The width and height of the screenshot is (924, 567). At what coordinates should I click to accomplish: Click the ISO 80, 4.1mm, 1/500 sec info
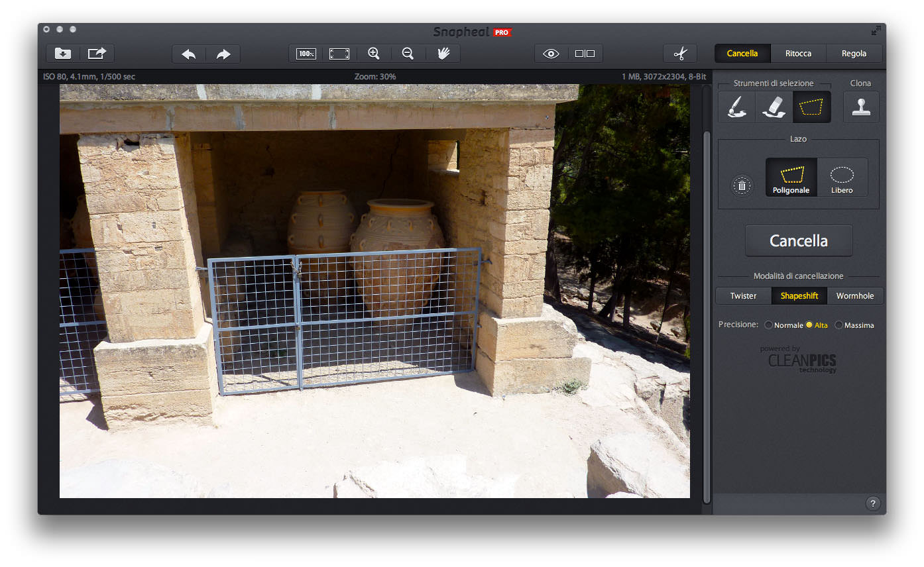(x=89, y=77)
